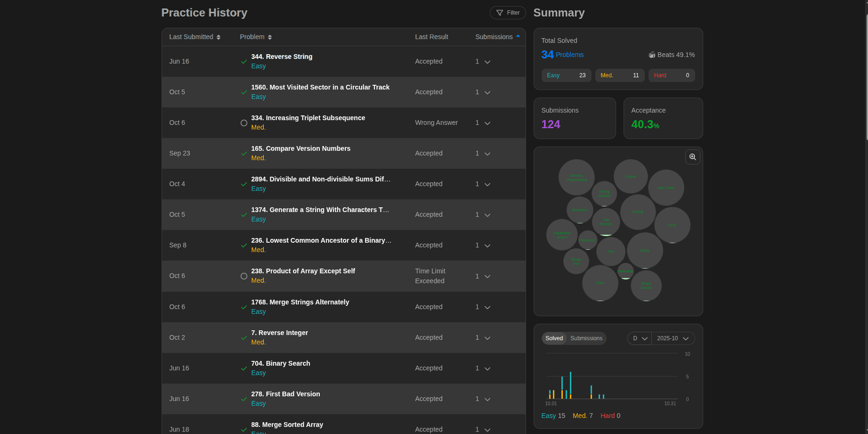
Task: Click the green checkmark for 704. Binary Search
Action: click(244, 368)
